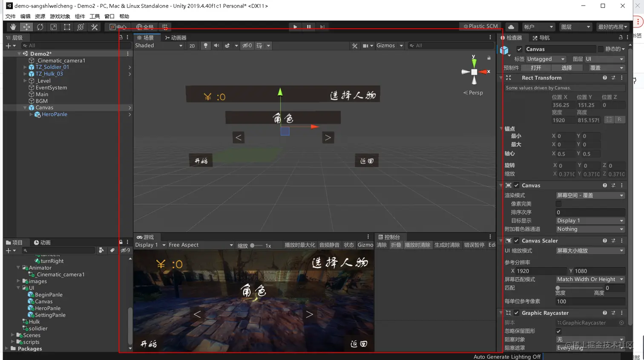Select HeroPanle in the Hierarchy
Viewport: 644px width, 360px height.
click(x=55, y=114)
